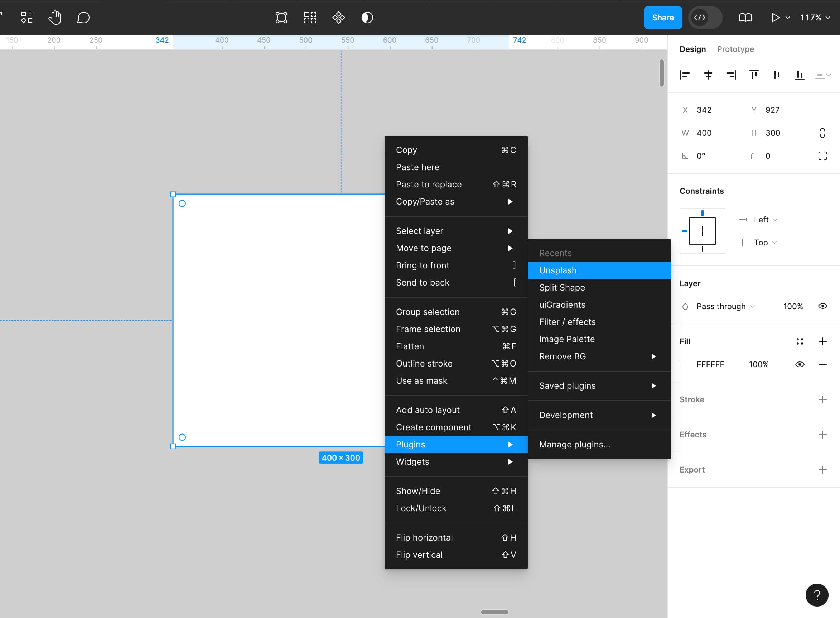Toggle constrain proportions lock icon

822,133
